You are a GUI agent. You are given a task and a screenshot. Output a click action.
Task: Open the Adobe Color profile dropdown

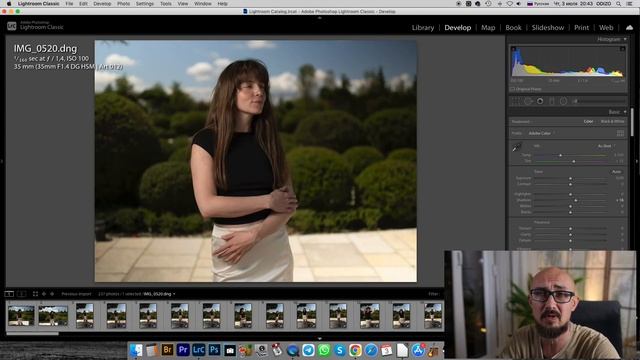[x=541, y=133]
